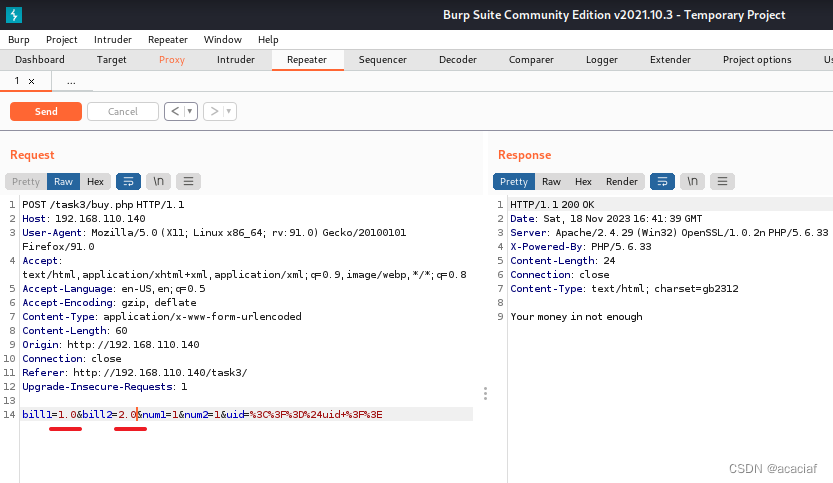
Task: Expand the back history dropdown arrow
Action: pyautogui.click(x=190, y=112)
